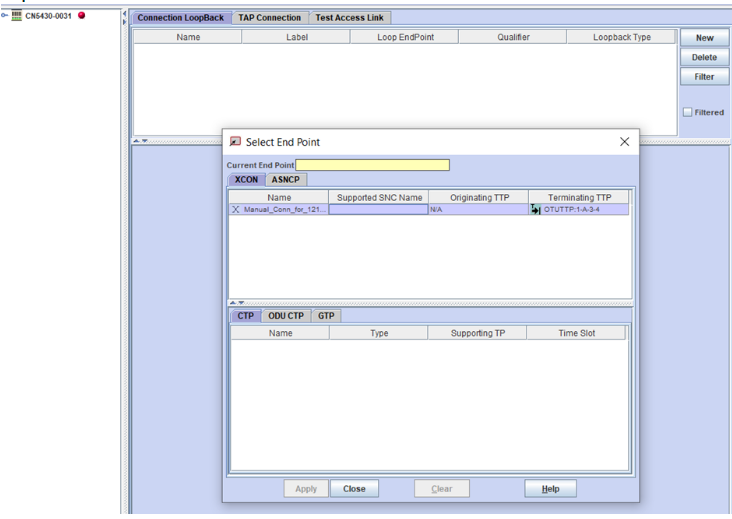
Task: Select the Manual_Conn_for_121 row
Action: (284, 210)
